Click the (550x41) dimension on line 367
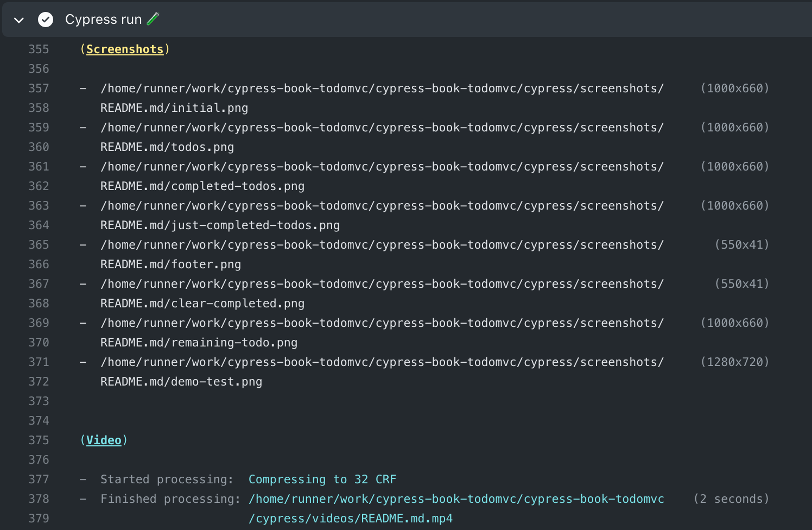812x530 pixels. click(742, 284)
